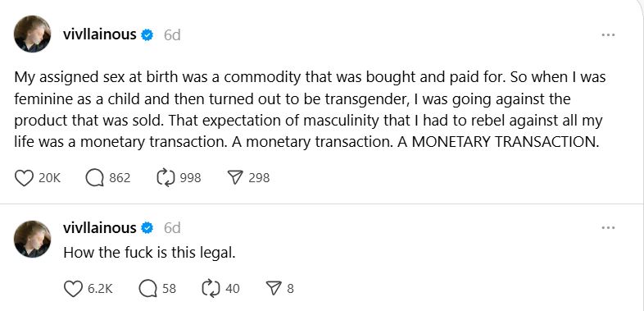Open more options menu on first post
Image resolution: width=644 pixels, height=311 pixels.
coord(608,35)
